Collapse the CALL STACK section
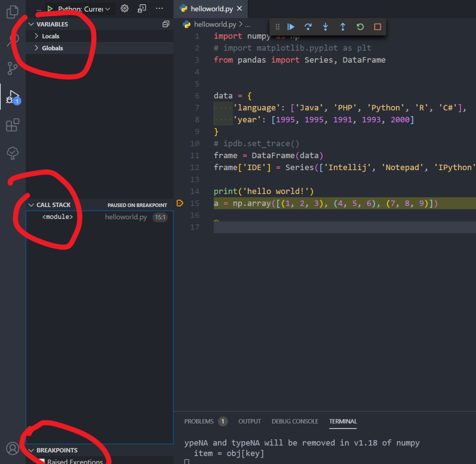 coord(99,205)
